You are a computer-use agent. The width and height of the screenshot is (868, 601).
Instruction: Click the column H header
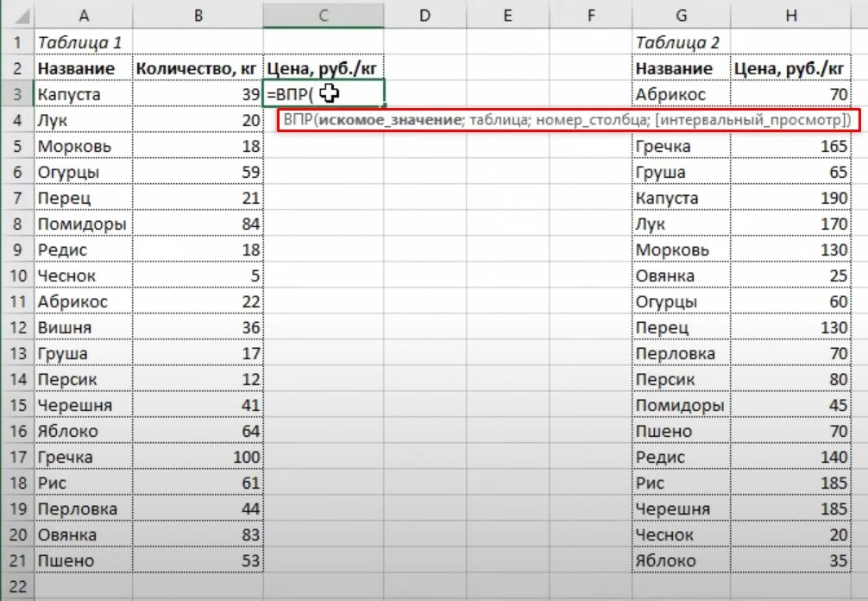pyautogui.click(x=791, y=15)
